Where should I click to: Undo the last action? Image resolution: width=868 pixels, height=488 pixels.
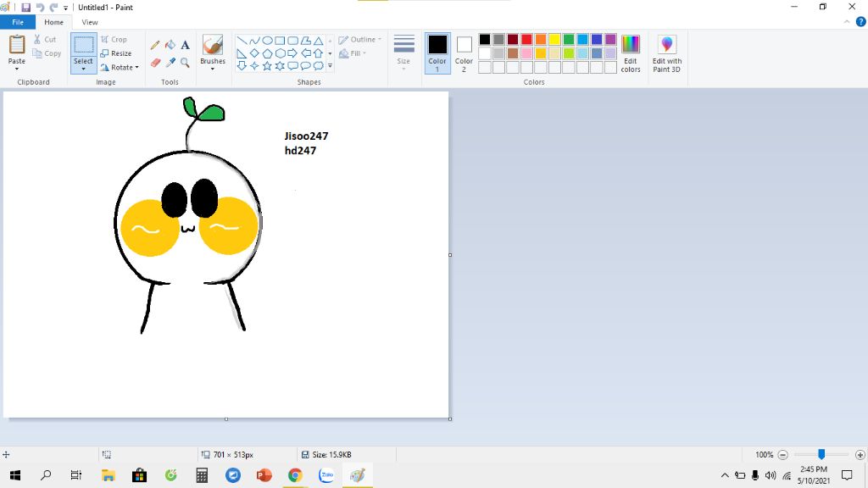[x=40, y=7]
